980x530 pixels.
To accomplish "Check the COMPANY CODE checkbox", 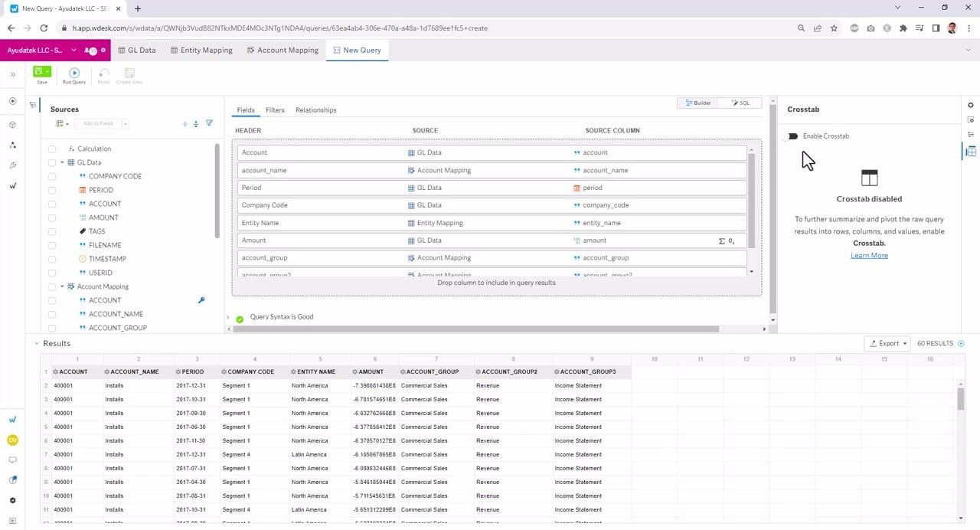I will tap(52, 176).
